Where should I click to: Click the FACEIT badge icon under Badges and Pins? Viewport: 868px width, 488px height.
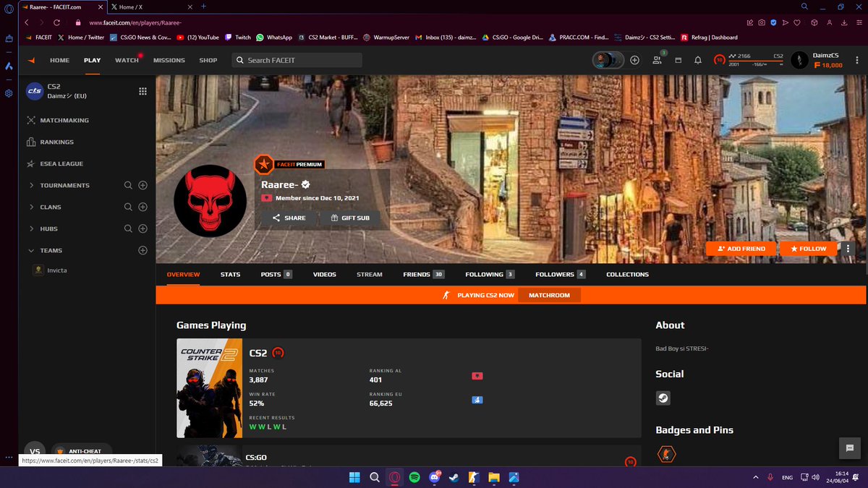pyautogui.click(x=666, y=454)
